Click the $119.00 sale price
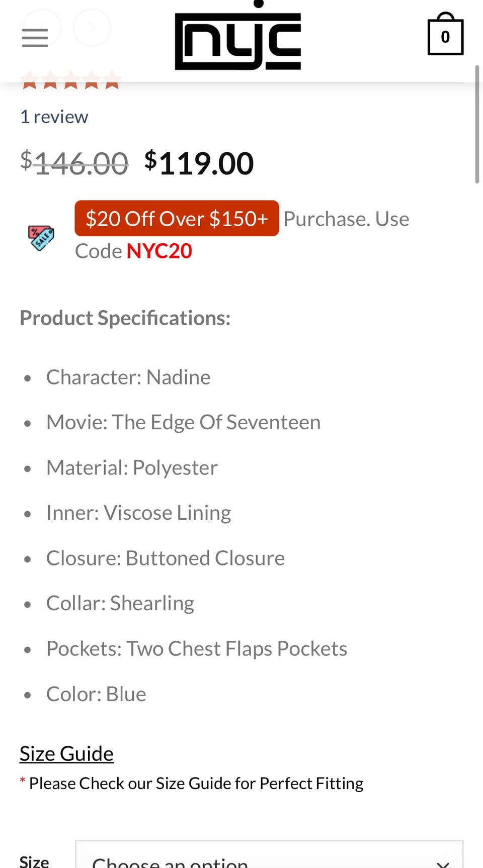Viewport: 483px width, 868px height. tap(199, 163)
